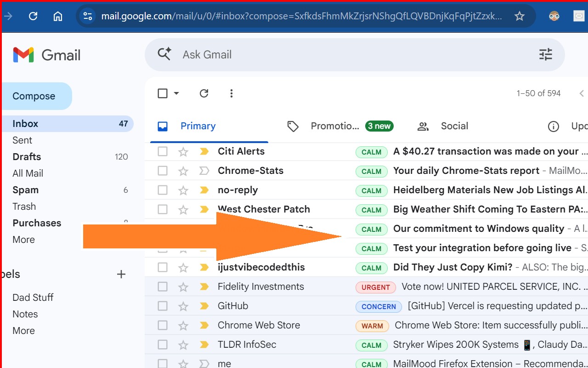Image resolution: width=588 pixels, height=368 pixels.
Task: Select the ijustvibecodedthis email checkbox
Action: (163, 267)
